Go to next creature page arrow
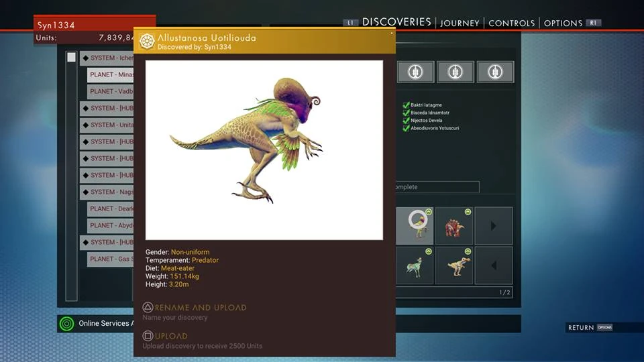Screen dimensions: 644x362 (494, 226)
